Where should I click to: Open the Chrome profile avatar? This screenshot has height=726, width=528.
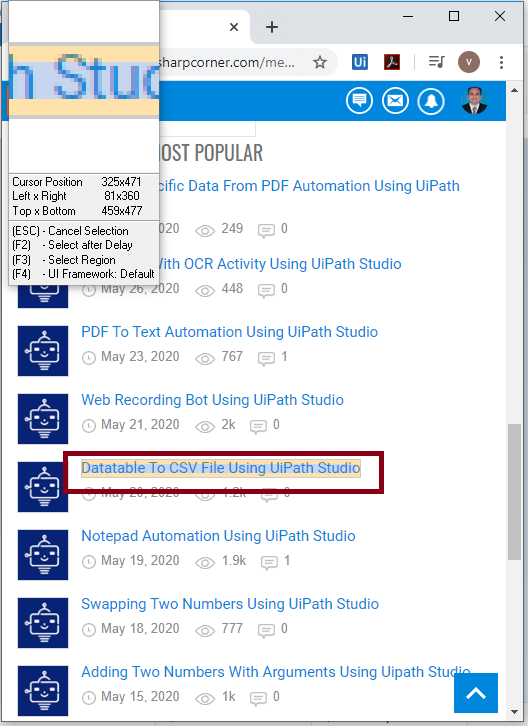pos(469,62)
